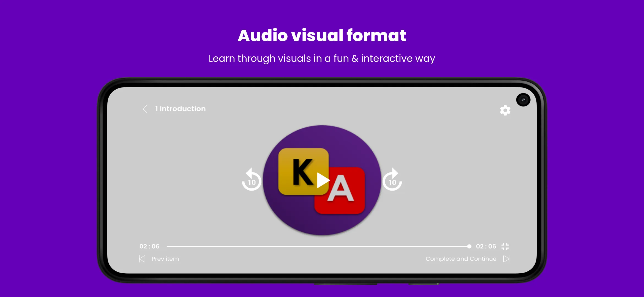
Task: Skip forward 10 seconds
Action: coord(392,180)
